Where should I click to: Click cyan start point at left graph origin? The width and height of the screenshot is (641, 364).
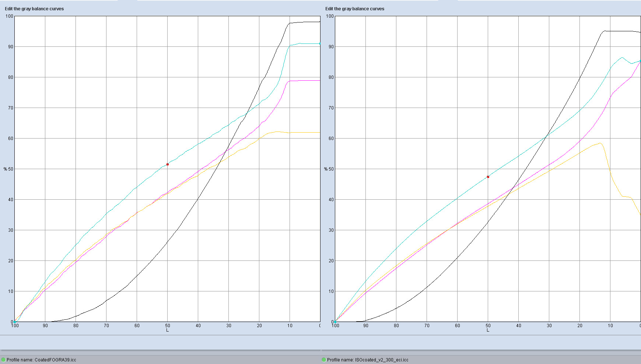[x=15, y=322]
